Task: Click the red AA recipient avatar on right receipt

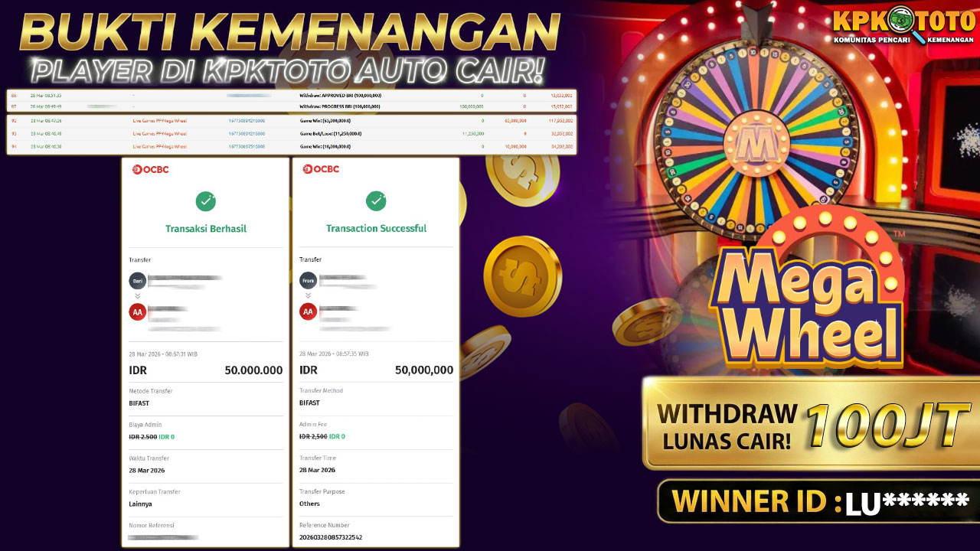Action: click(x=308, y=312)
